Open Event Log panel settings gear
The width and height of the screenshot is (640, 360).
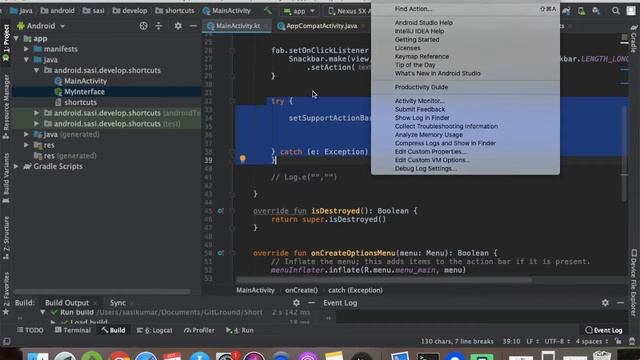605,303
